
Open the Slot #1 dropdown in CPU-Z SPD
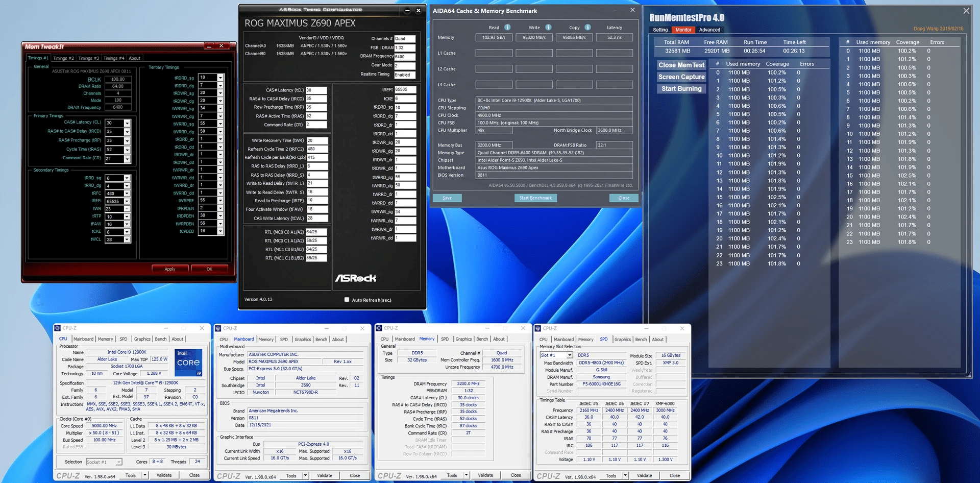[x=570, y=355]
